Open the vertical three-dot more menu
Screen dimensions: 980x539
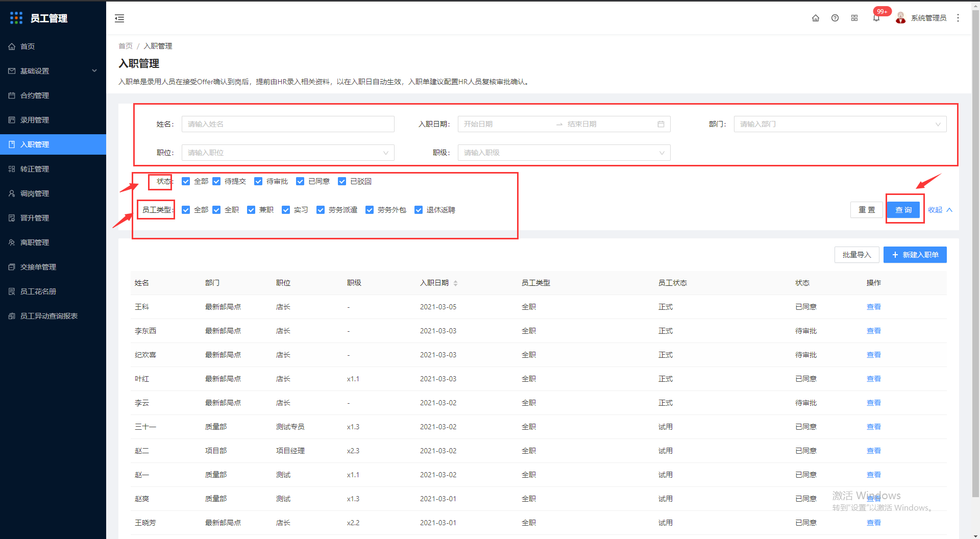pos(958,18)
